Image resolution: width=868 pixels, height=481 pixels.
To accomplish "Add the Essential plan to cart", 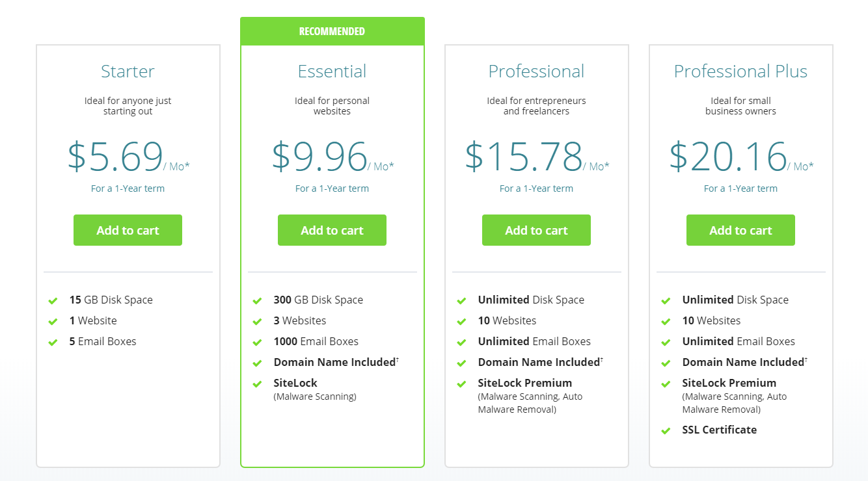I will (332, 230).
